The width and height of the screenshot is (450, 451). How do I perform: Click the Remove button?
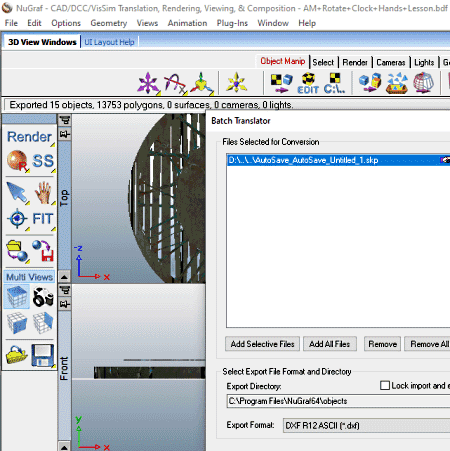click(x=382, y=344)
